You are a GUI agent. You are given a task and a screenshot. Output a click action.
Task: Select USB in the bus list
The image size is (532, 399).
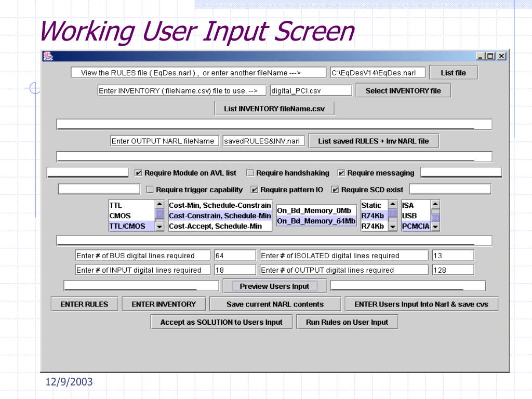pyautogui.click(x=415, y=216)
